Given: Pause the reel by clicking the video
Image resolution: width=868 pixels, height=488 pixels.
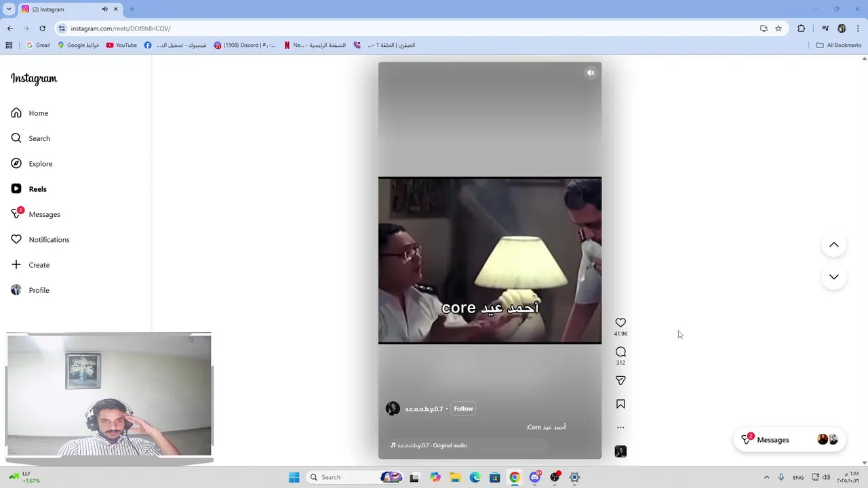Looking at the screenshot, I should (x=490, y=260).
